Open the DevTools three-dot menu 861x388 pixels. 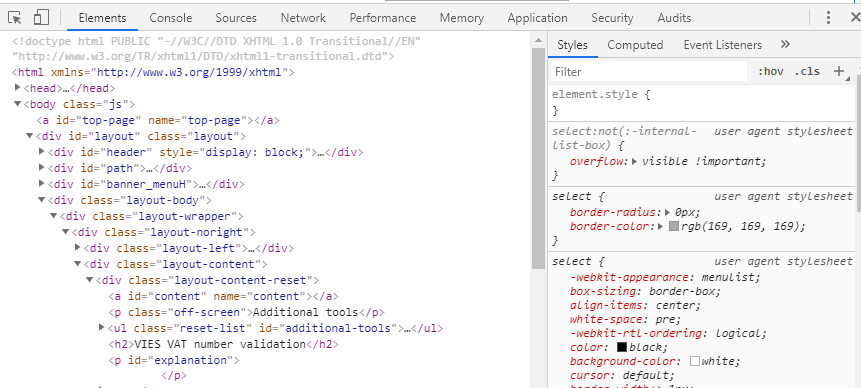pos(828,18)
